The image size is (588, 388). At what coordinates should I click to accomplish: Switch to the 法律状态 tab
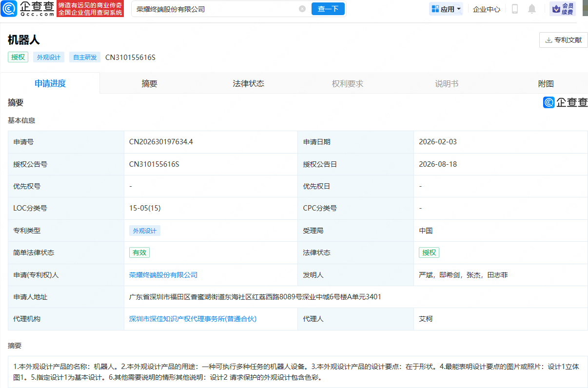pyautogui.click(x=249, y=83)
